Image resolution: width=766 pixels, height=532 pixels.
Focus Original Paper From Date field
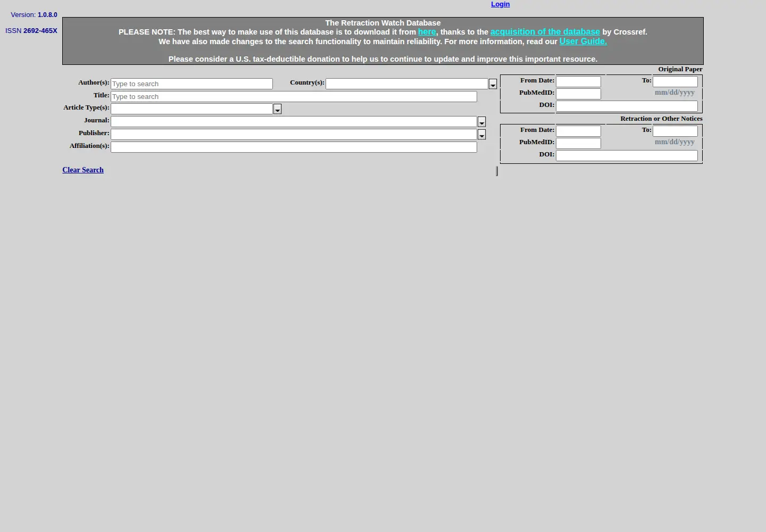tap(578, 82)
